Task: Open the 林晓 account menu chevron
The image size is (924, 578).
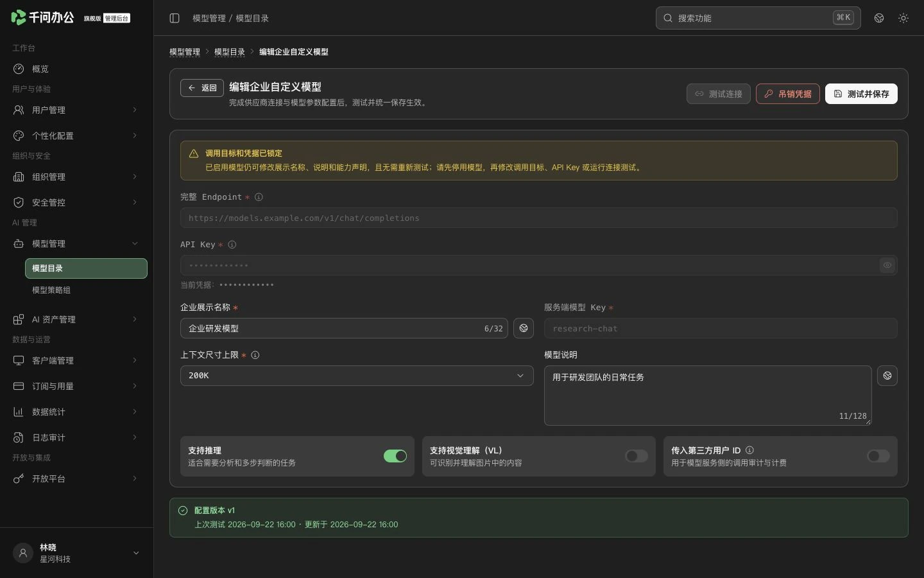Action: coord(136,553)
